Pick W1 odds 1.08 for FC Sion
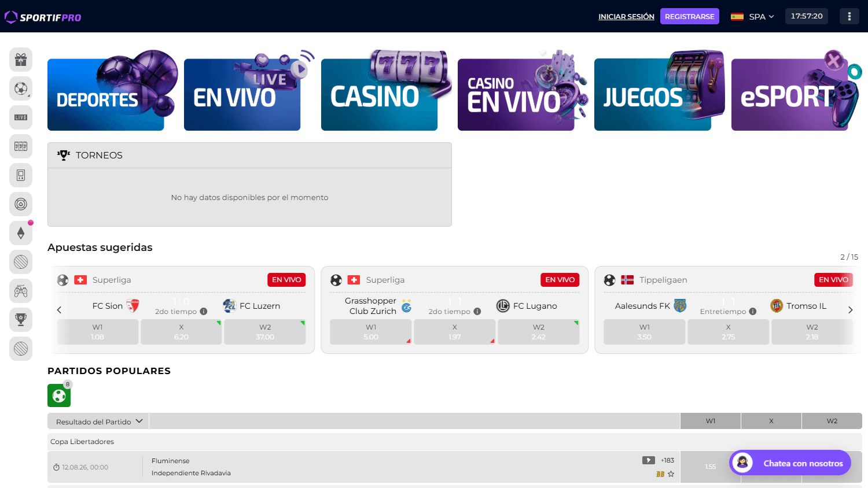Viewport: 868px width, 488px height. pos(98,332)
